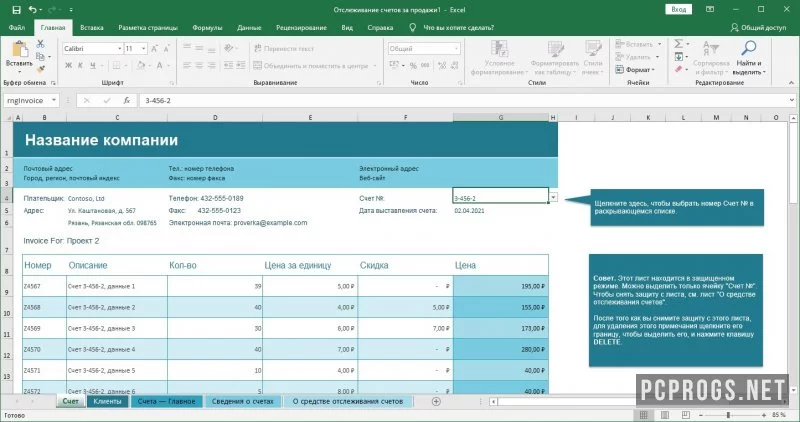Screen dimensions: 800x422
Task: Open the Формат cells dropdown
Action: click(634, 69)
